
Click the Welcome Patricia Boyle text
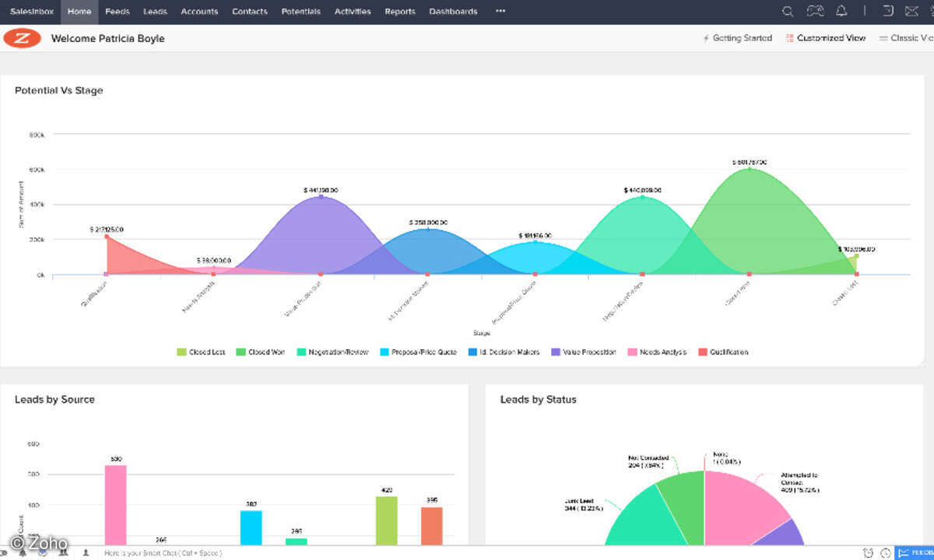coord(107,38)
